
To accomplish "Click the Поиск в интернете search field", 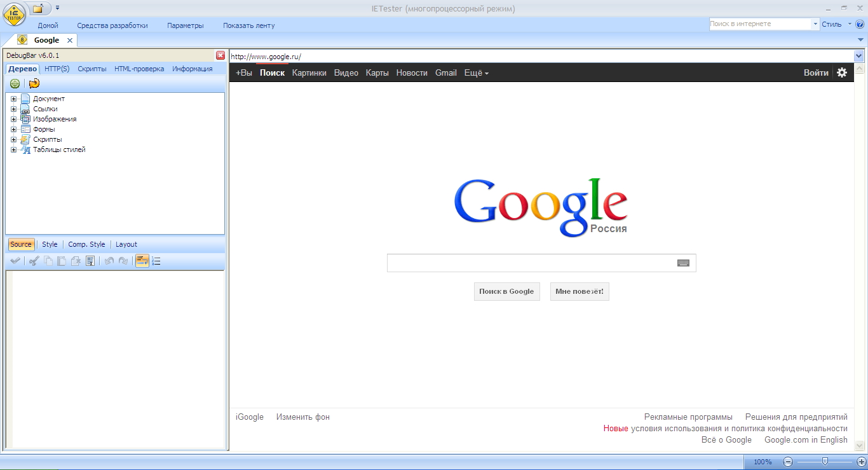I will [760, 24].
